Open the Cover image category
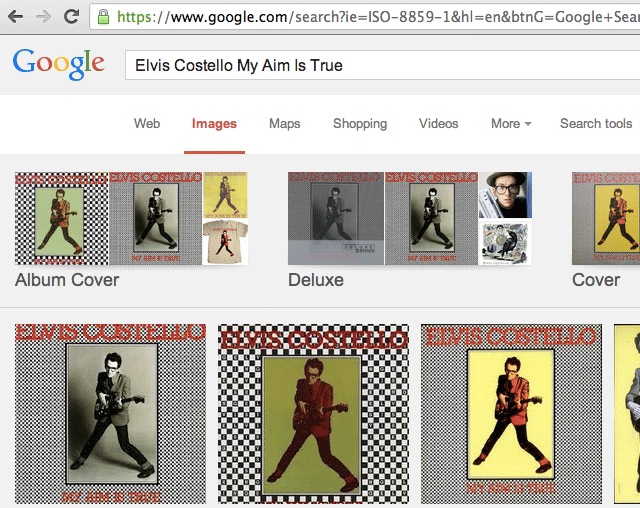 pos(606,231)
